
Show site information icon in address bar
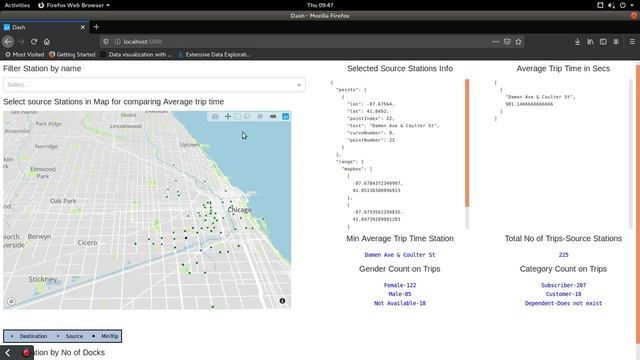point(118,42)
